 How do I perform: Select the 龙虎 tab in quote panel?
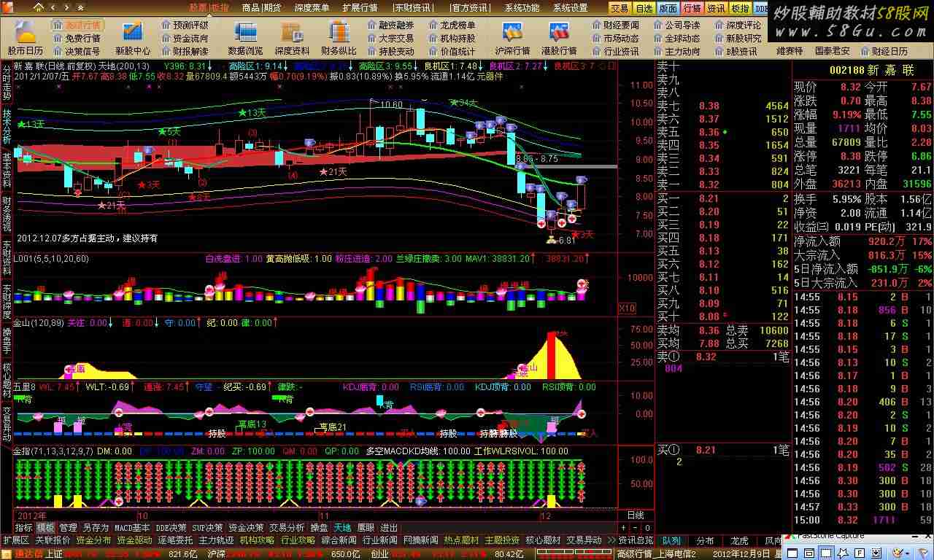click(740, 541)
